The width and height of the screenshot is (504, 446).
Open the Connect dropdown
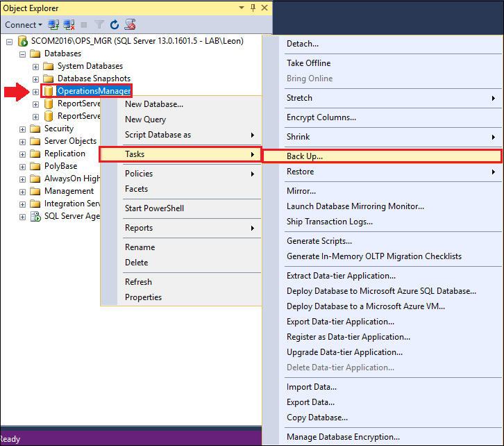24,25
